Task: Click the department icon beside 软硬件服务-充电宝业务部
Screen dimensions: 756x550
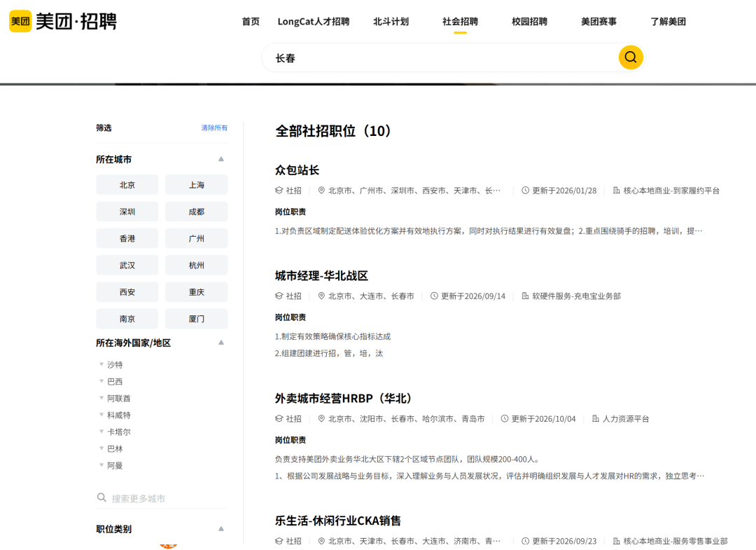Action: coord(525,296)
